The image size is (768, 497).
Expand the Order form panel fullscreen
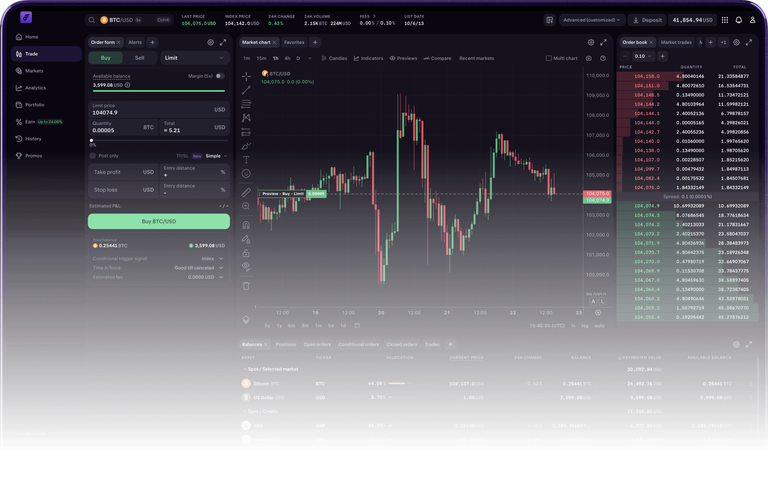[223, 43]
